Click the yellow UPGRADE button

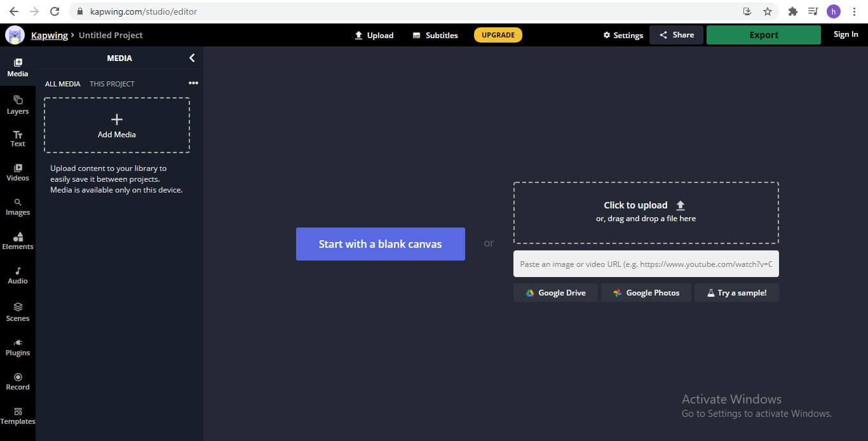pyautogui.click(x=498, y=35)
